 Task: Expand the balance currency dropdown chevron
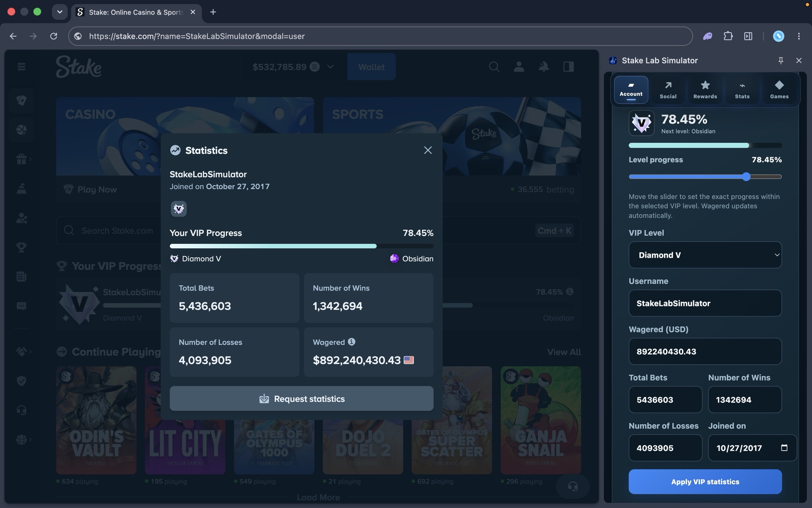[330, 67]
